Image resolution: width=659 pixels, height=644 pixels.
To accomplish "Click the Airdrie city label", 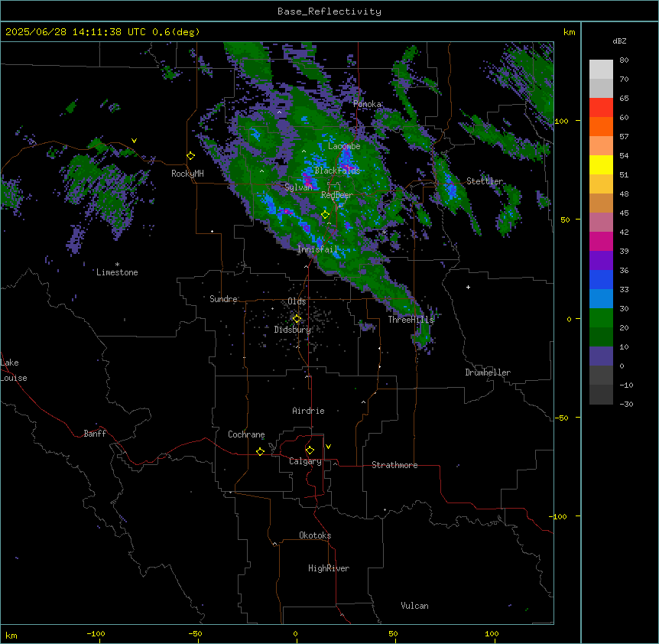I will pos(309,411).
